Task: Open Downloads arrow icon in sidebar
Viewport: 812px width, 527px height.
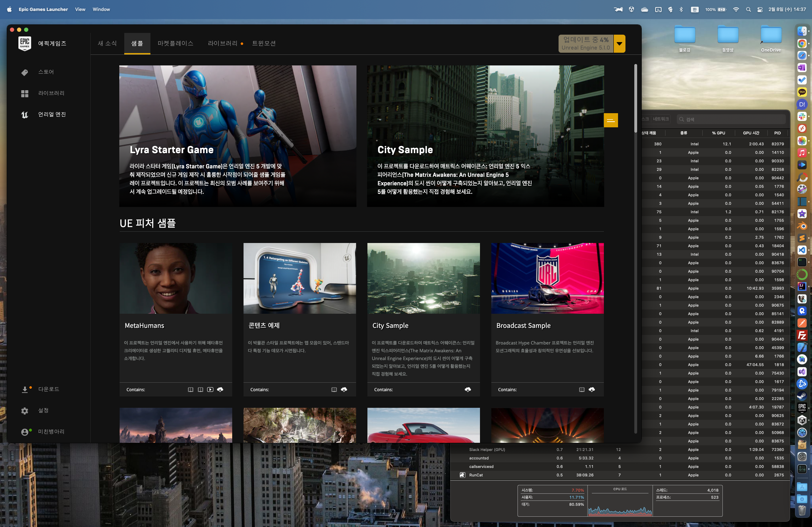Action: [x=24, y=389]
